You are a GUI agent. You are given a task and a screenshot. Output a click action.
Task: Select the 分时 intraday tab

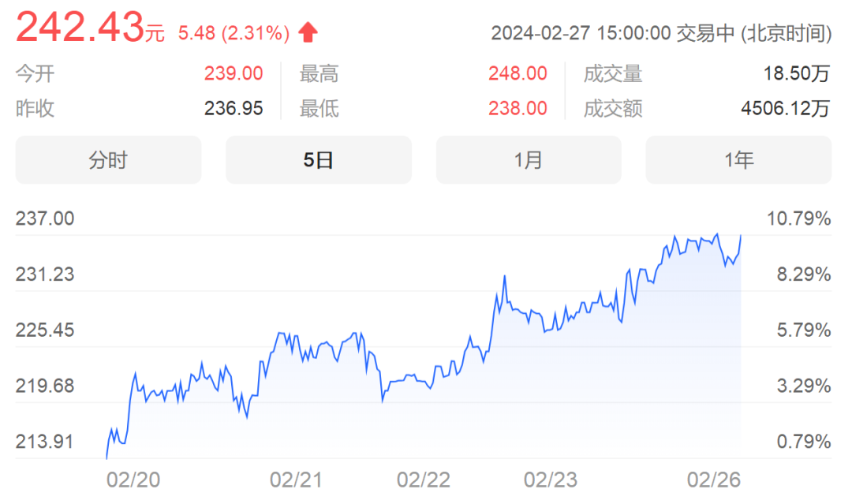[108, 160]
